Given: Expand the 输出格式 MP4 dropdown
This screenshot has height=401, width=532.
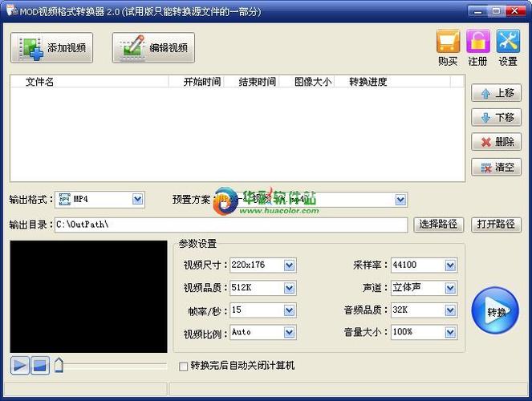Looking at the screenshot, I should pos(137,200).
